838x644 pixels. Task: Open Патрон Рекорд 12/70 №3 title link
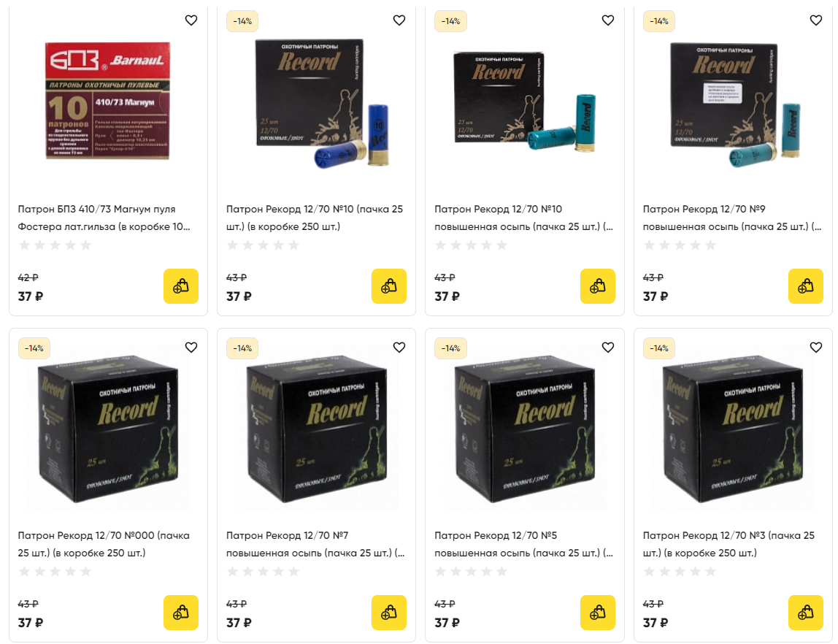(729, 544)
